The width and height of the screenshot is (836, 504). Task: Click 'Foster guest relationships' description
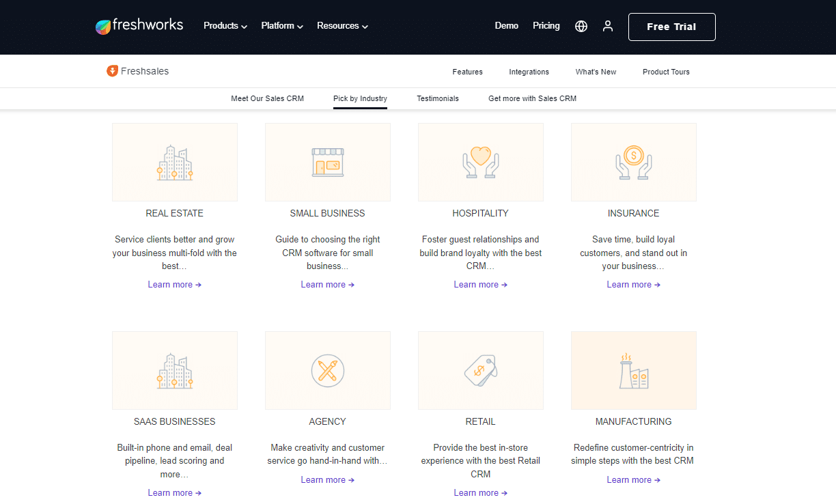coord(481,253)
